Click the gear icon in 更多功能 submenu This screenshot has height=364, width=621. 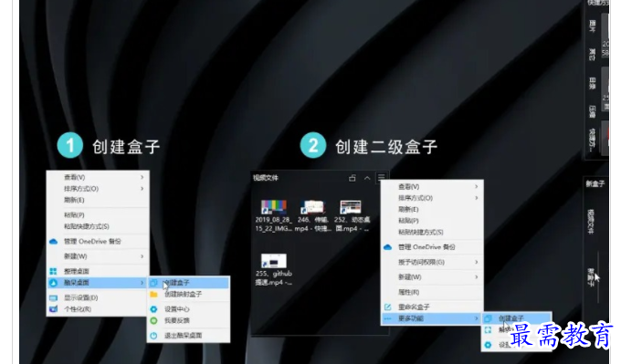[488, 345]
